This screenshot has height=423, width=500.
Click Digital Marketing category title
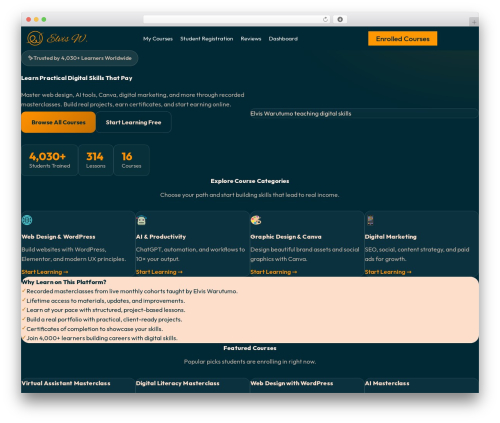[391, 237]
